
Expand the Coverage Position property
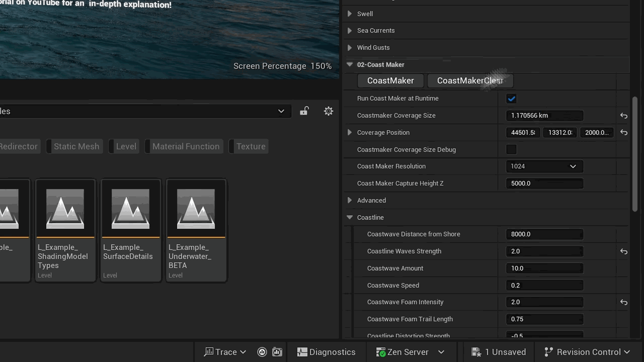click(x=349, y=132)
